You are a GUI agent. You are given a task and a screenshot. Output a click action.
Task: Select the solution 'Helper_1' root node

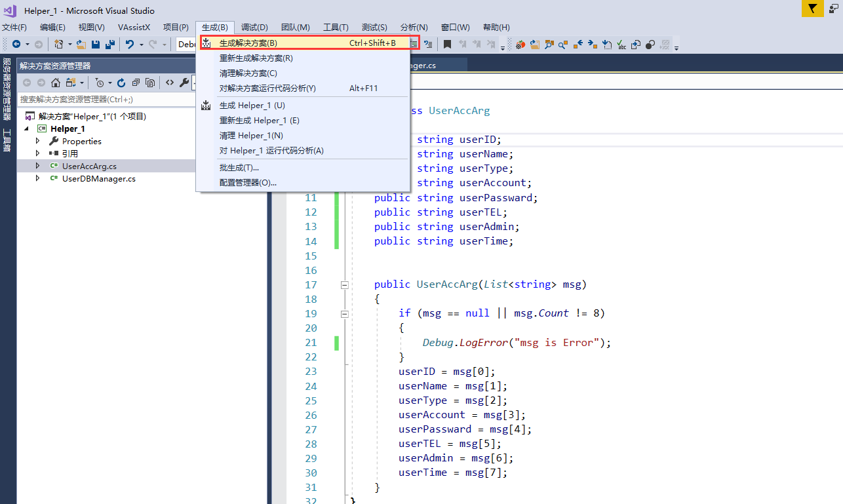point(92,116)
